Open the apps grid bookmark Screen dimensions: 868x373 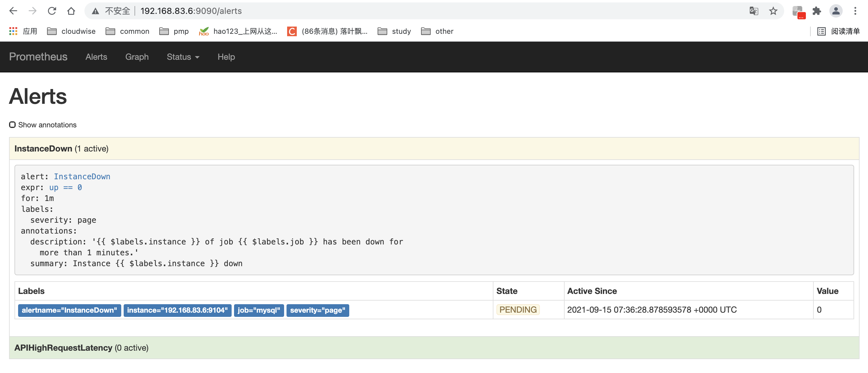[x=13, y=31]
